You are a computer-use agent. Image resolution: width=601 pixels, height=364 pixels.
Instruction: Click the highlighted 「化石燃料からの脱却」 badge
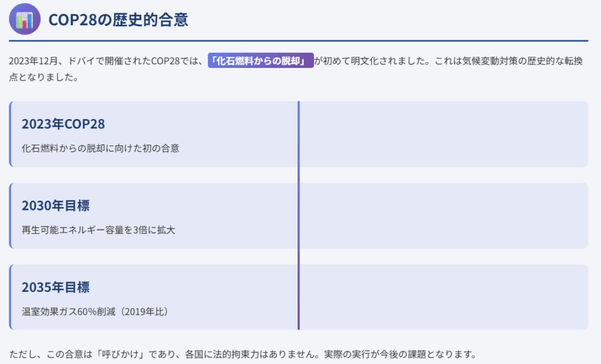(261, 62)
